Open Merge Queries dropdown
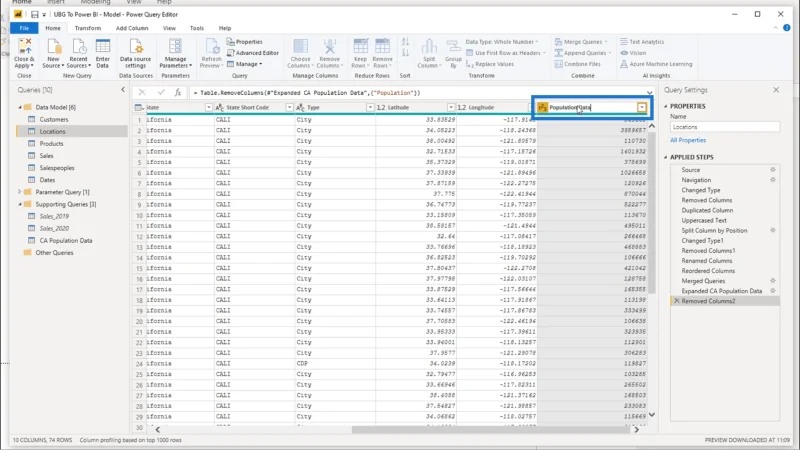 coord(581,42)
